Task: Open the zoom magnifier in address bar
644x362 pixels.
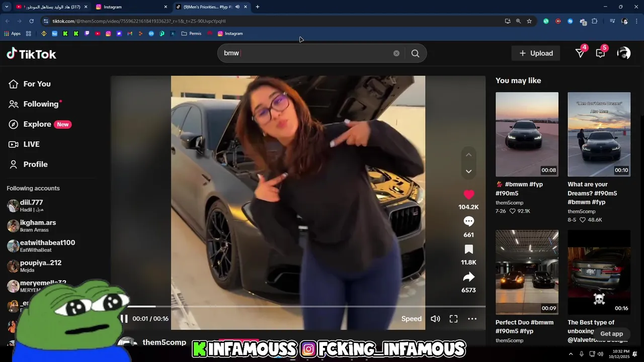Action: pos(518,21)
